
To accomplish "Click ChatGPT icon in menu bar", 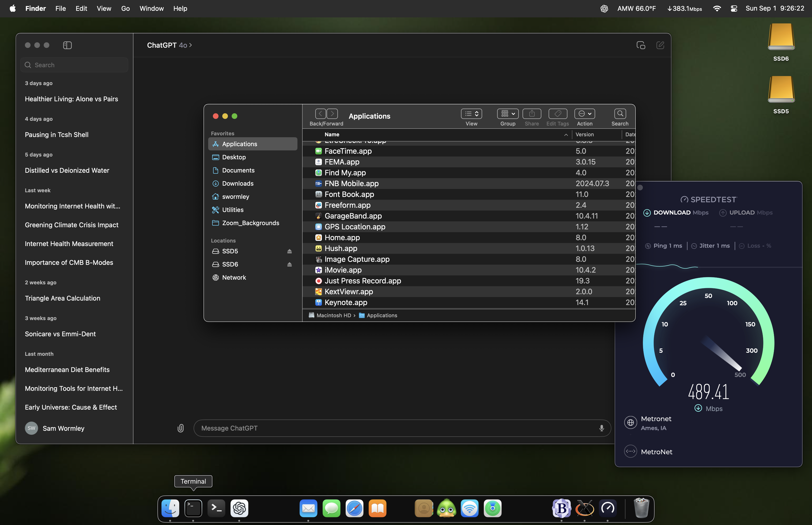I will (604, 8).
